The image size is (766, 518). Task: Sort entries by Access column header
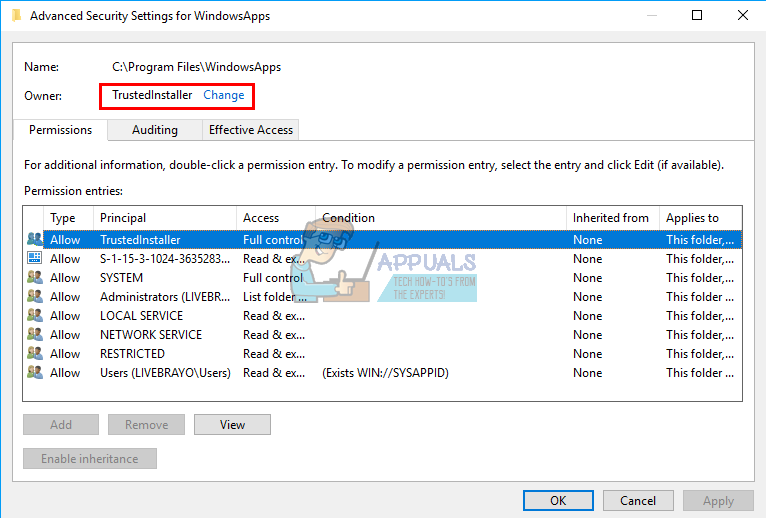[x=276, y=218]
